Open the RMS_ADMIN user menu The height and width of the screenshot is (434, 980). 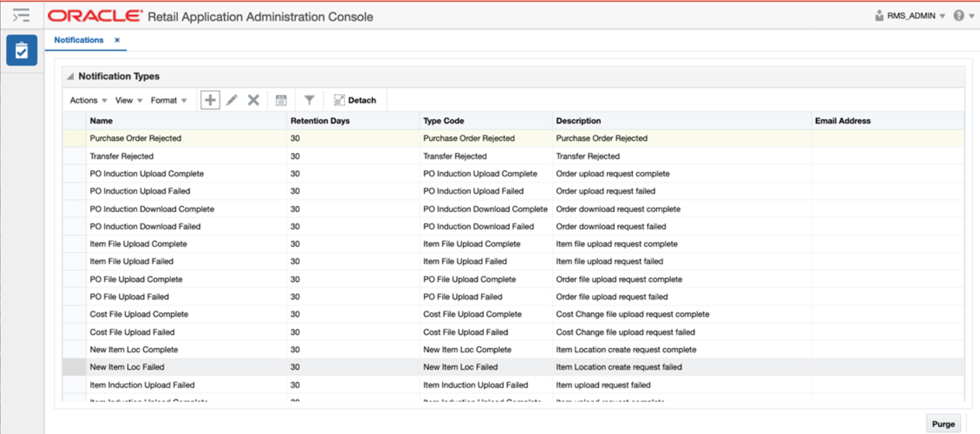(x=911, y=15)
